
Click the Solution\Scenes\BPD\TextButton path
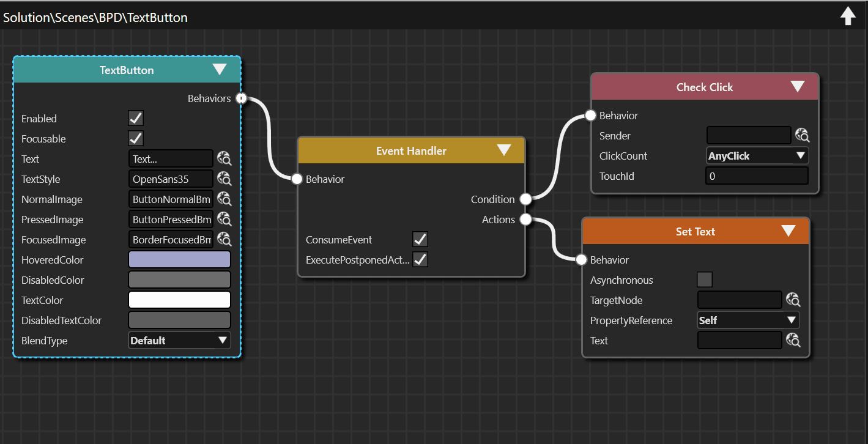coord(95,18)
